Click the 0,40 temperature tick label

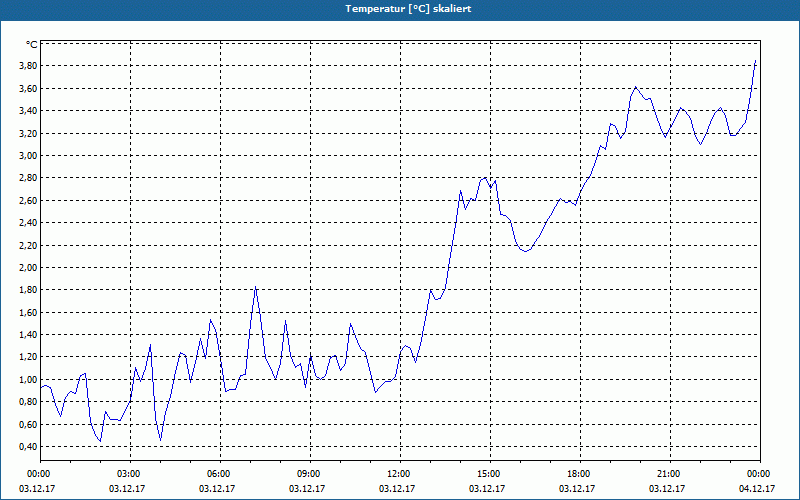28,447
